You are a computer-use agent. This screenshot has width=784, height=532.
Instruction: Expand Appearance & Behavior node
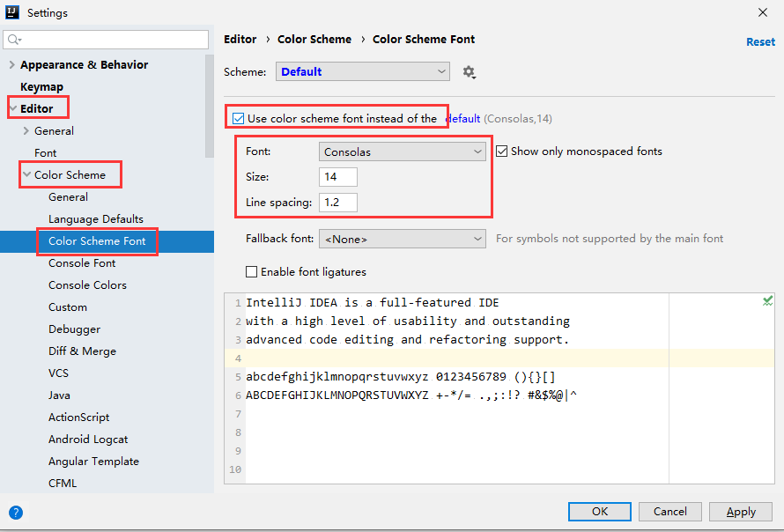click(12, 64)
